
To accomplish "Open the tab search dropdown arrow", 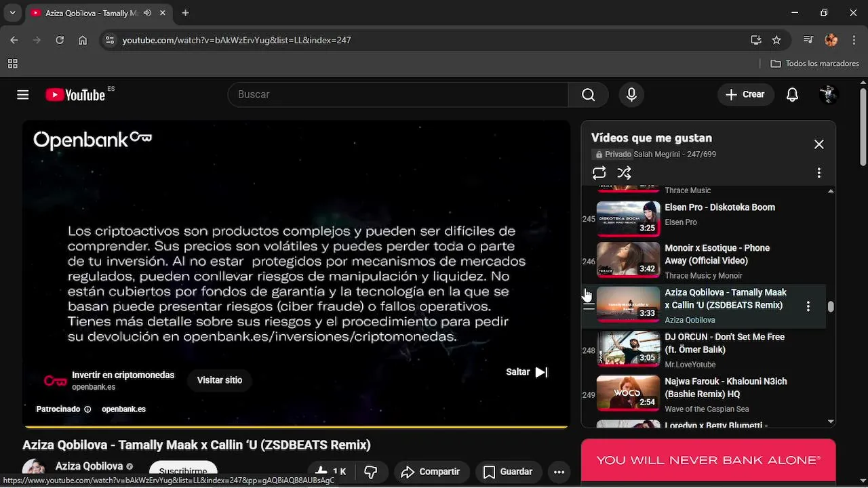I will tap(12, 13).
